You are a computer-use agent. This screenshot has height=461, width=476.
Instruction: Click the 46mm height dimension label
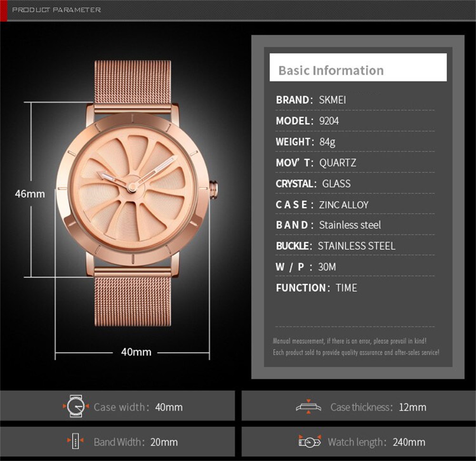[30, 194]
